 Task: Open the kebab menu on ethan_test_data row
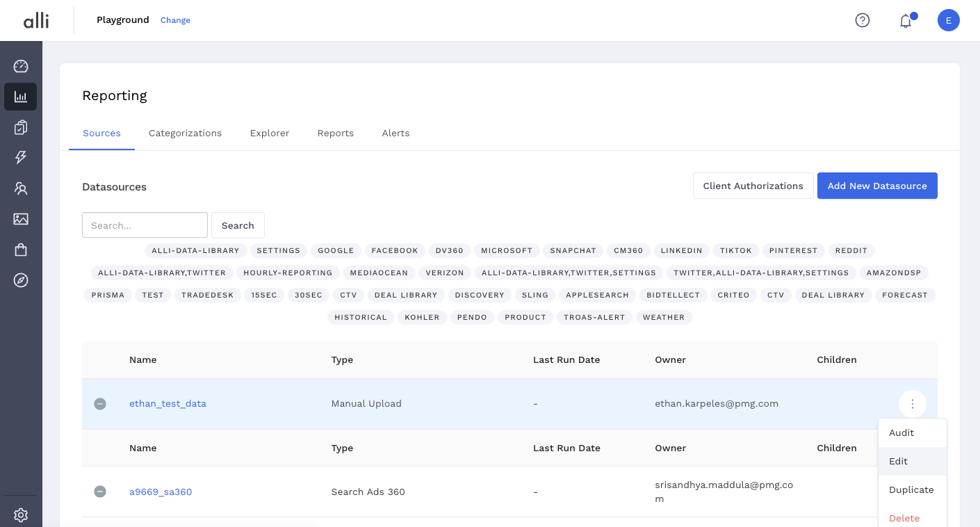pyautogui.click(x=913, y=403)
